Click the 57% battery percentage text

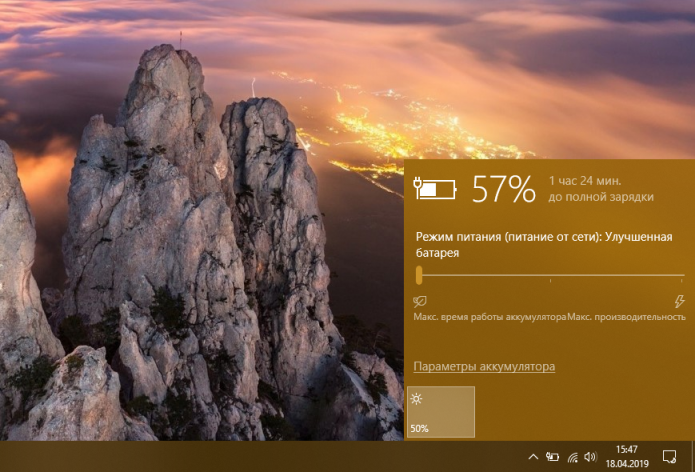coord(504,189)
